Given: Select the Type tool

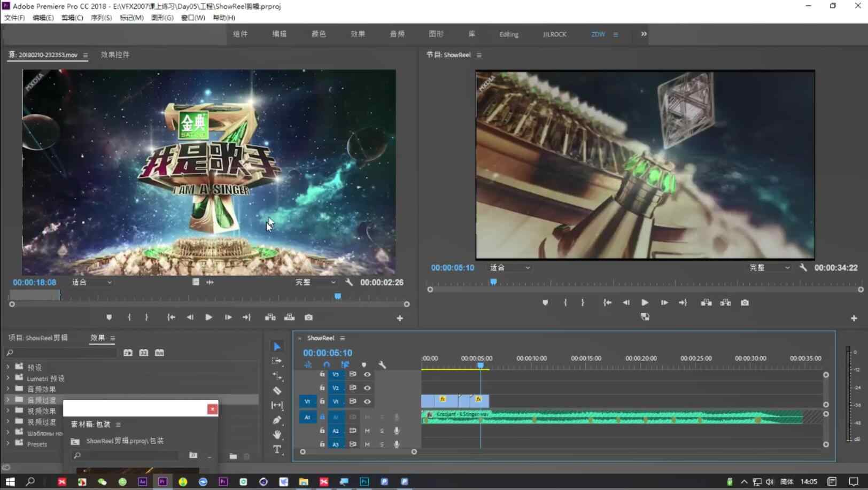Looking at the screenshot, I should click(277, 449).
